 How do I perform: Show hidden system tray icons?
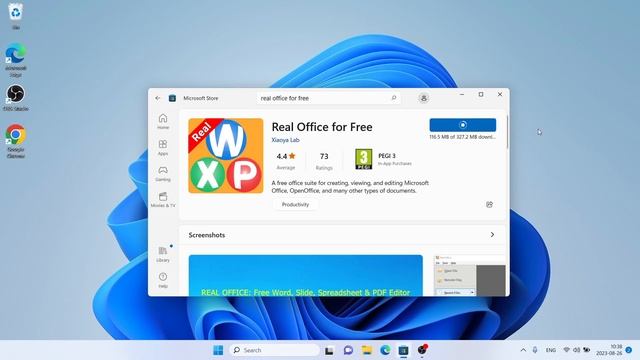[523, 350]
